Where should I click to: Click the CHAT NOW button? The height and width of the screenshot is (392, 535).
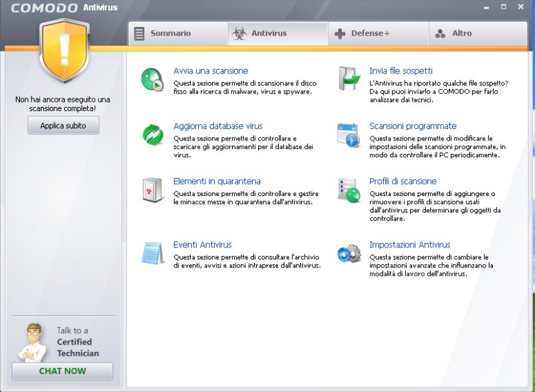tap(62, 371)
